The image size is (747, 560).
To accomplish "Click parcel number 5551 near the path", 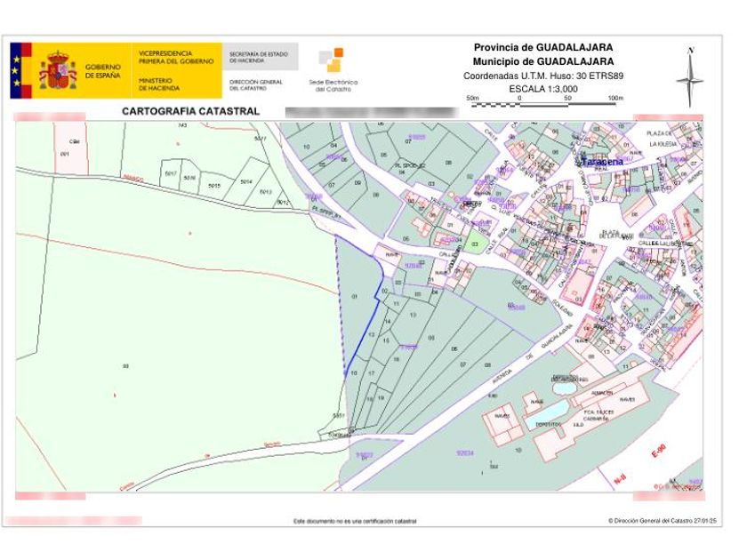I will [x=338, y=416].
